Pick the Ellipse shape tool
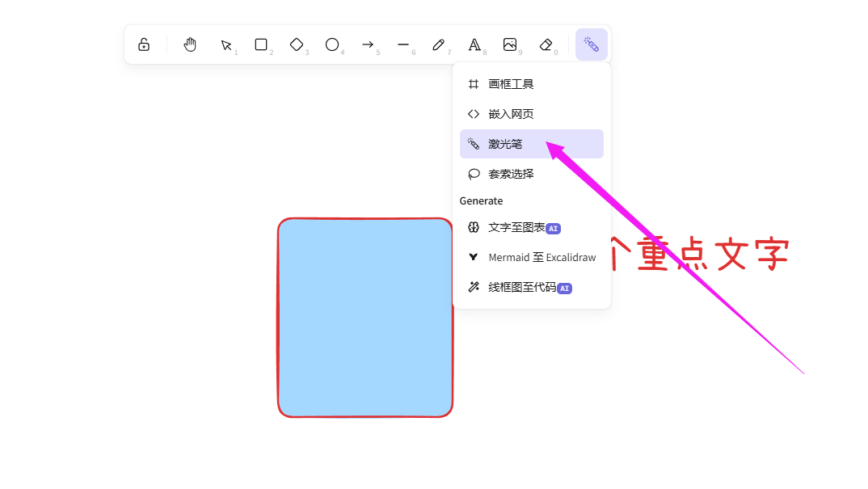 [332, 44]
